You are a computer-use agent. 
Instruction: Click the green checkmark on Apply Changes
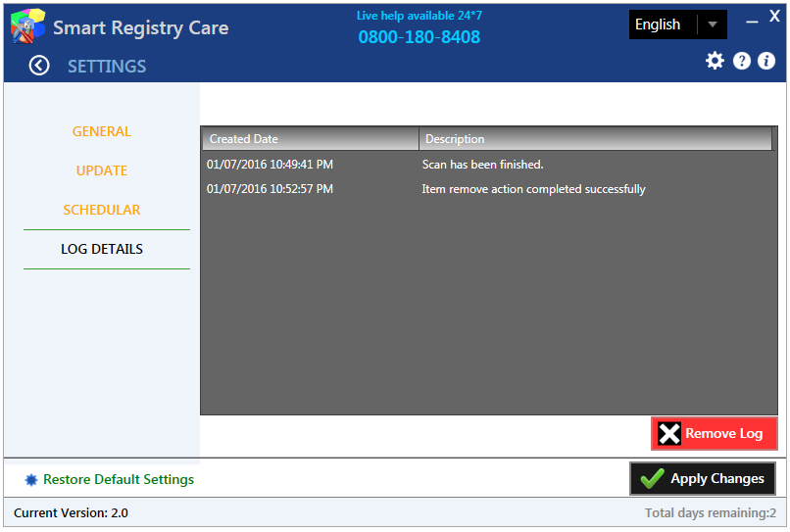(x=652, y=478)
